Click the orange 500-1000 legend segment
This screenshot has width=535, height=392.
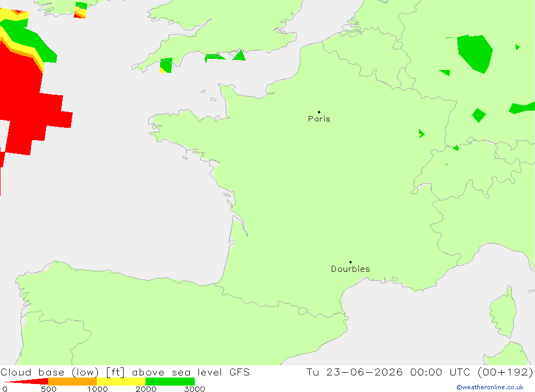point(73,381)
